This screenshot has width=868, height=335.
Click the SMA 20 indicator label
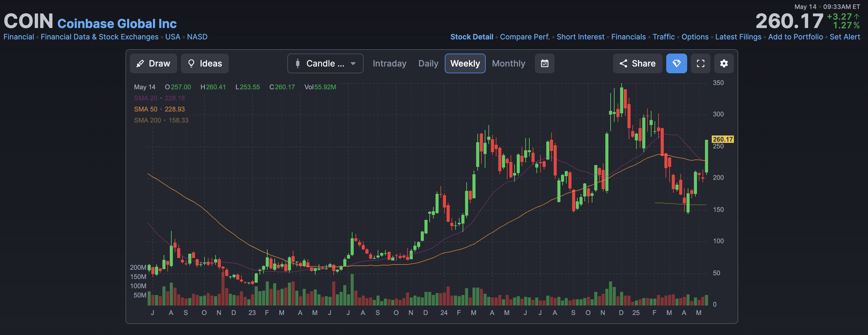click(145, 98)
